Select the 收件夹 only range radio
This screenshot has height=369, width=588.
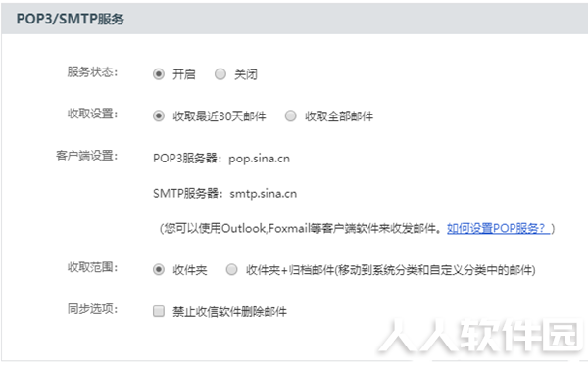[x=159, y=270]
